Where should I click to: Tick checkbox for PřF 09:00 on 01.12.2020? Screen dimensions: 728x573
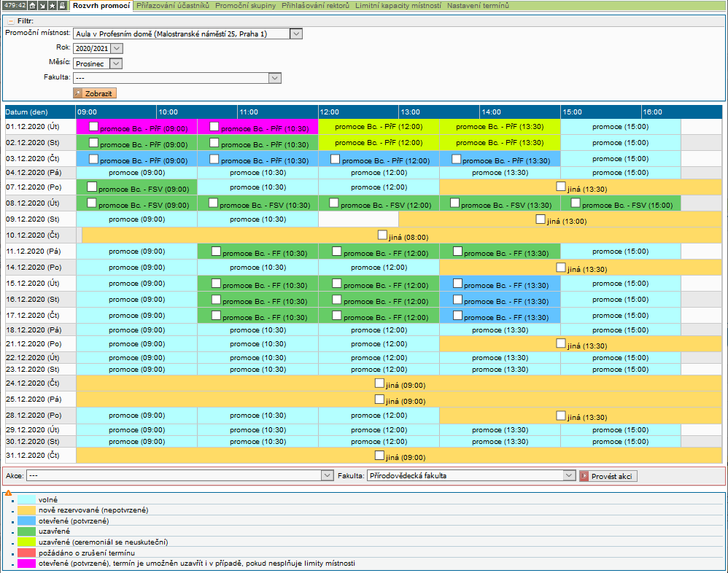tap(93, 127)
